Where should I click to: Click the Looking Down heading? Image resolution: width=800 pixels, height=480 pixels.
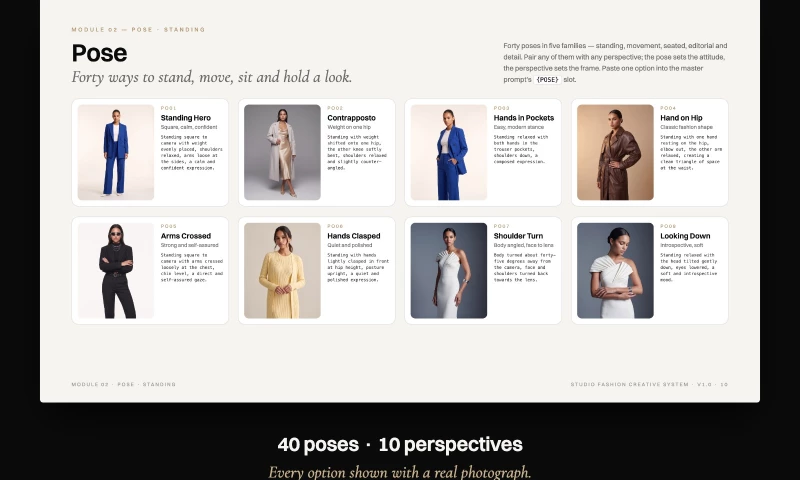[685, 236]
